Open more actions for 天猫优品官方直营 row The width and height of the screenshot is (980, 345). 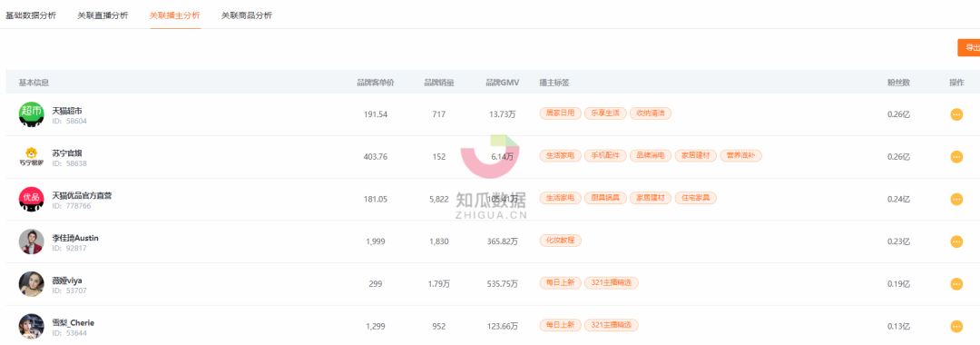coord(956,200)
